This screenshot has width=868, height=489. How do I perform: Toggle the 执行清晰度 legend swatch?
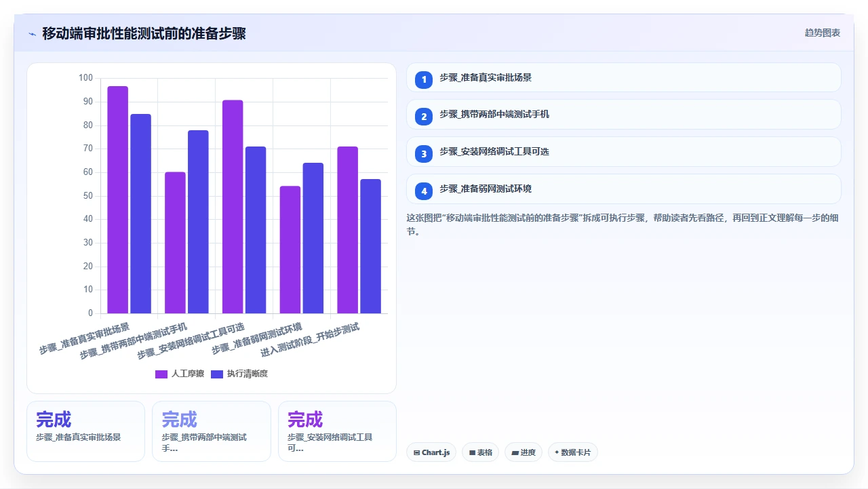tap(217, 374)
